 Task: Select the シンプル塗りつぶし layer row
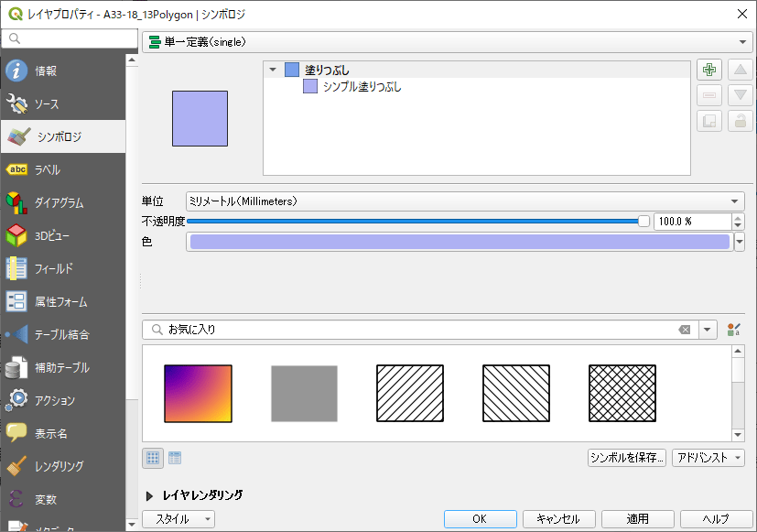[477, 87]
